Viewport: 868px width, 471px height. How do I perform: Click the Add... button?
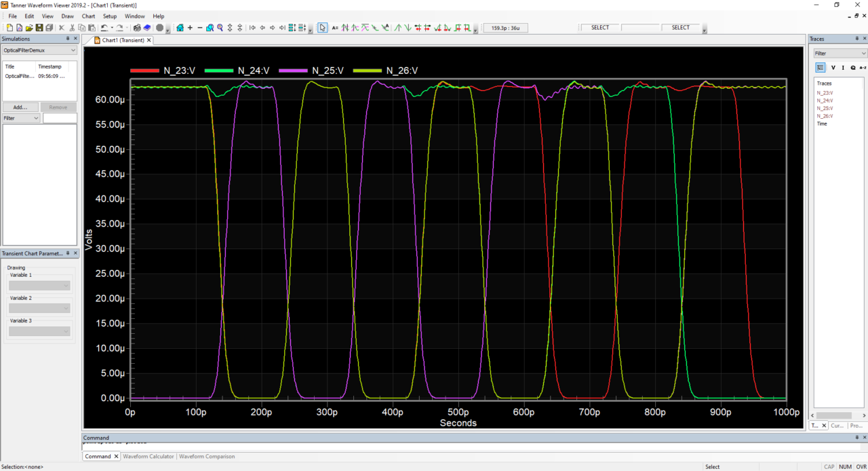pos(20,107)
